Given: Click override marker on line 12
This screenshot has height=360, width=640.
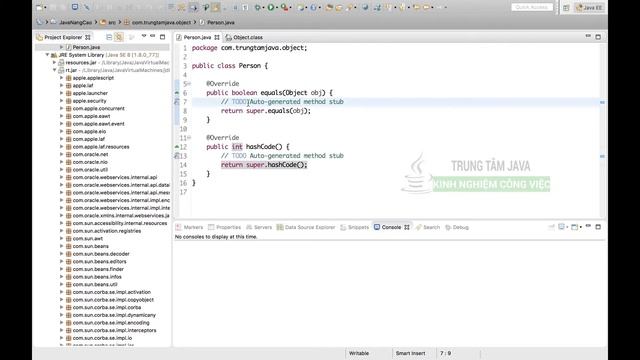Looking at the screenshot, I should click(177, 147).
